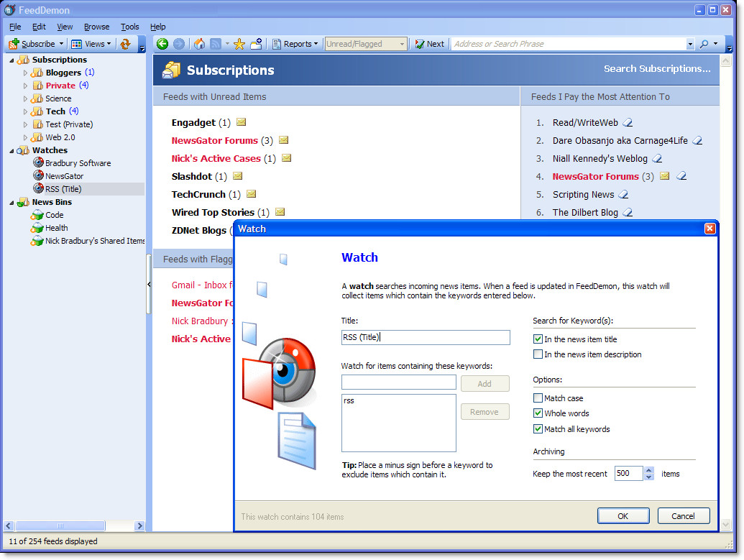Uncheck 'In the news item title'
Screen dimensions: 744x560
coord(538,339)
